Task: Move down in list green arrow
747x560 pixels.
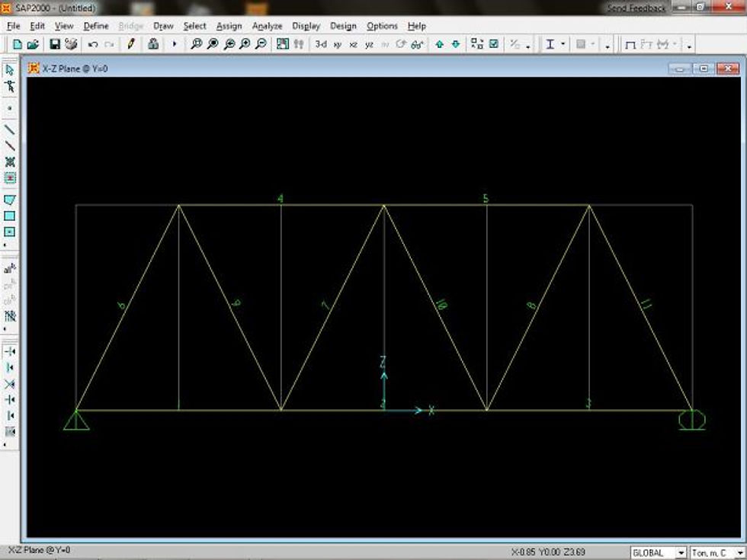Action: (456, 44)
